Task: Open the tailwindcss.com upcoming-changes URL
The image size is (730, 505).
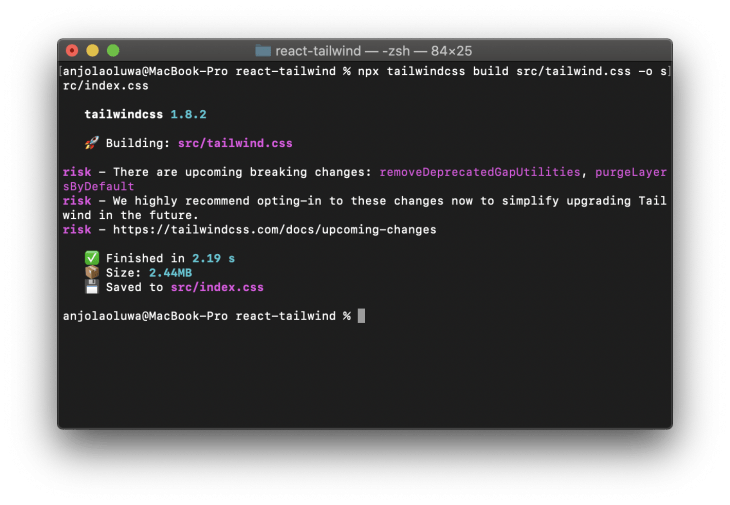Action: click(275, 229)
